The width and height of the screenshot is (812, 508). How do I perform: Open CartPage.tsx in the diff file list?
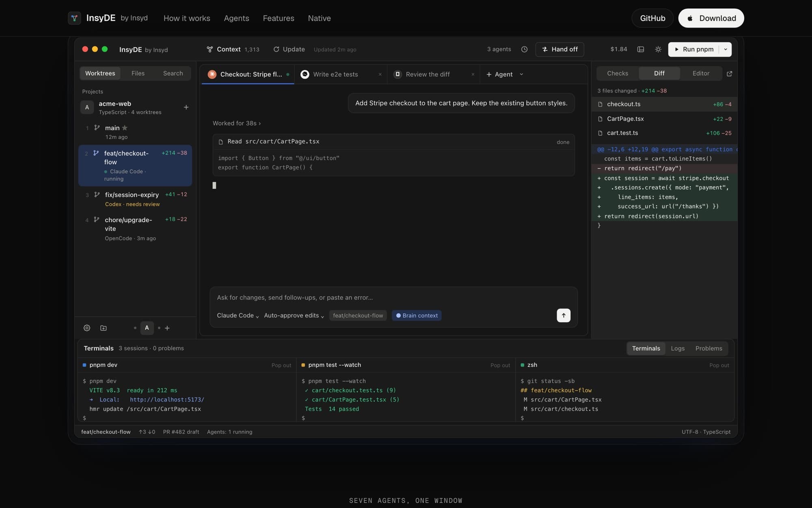(664, 119)
